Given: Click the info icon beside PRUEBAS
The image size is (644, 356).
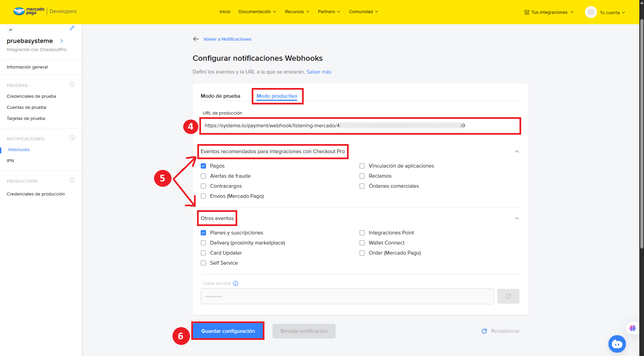Looking at the screenshot, I should 72,84.
